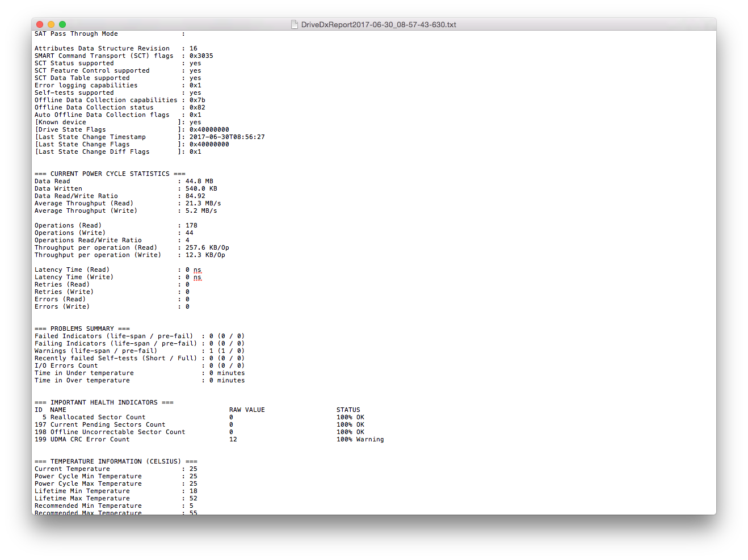Viewport: 748px width, 560px height.
Task: Click the "178" operations value
Action: (191, 226)
